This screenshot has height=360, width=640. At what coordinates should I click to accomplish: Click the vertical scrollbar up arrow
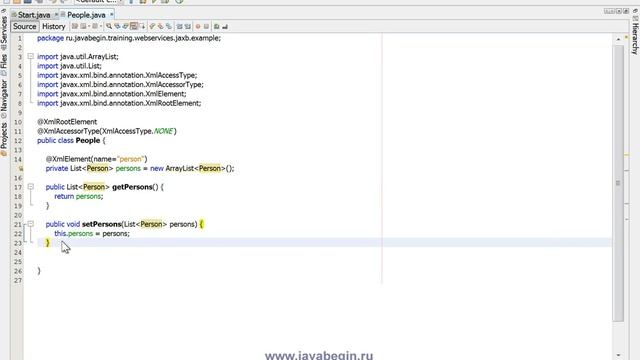pos(618,39)
